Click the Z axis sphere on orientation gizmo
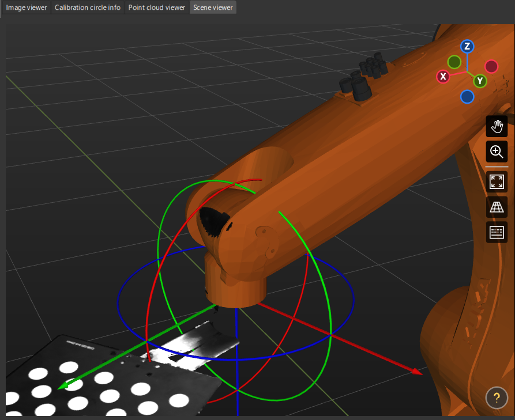515x420 pixels. [467, 47]
